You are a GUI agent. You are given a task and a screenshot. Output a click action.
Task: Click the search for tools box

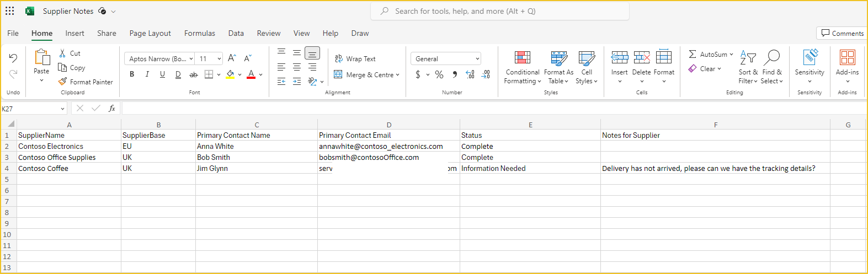(500, 11)
